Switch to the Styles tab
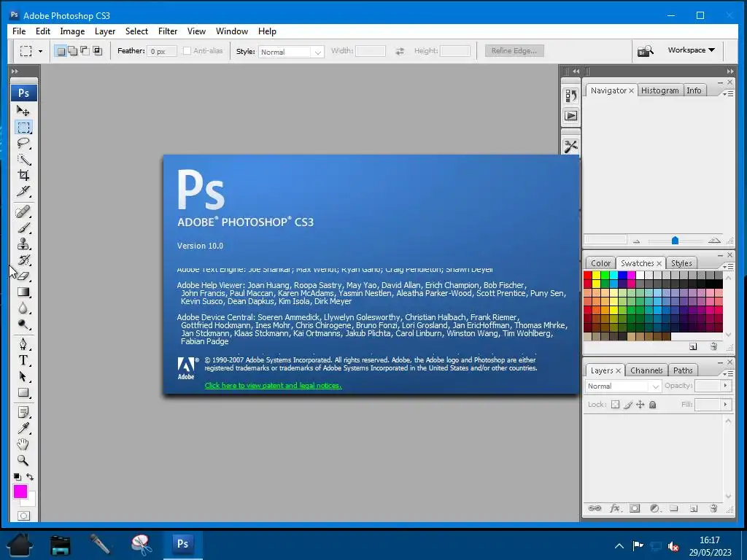The width and height of the screenshot is (747, 560). (681, 263)
